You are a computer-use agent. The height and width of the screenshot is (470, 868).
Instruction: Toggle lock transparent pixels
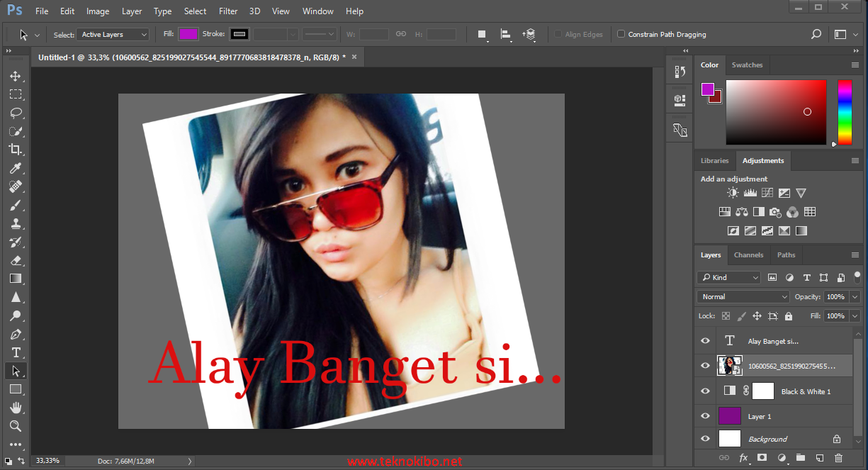[725, 316]
